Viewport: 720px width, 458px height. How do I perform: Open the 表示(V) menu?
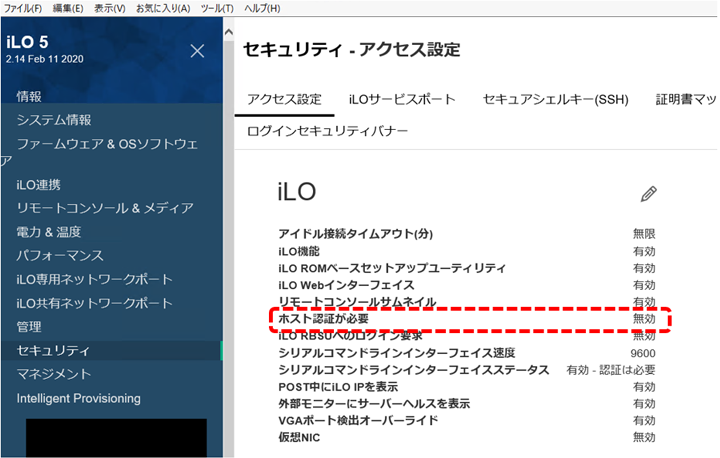tap(110, 8)
